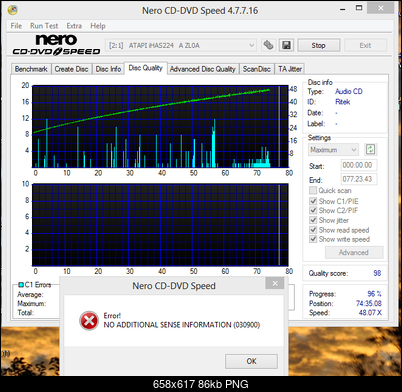Screen dimensions: 402x392
Task: Expand the Maximum speed dropdown
Action: [x=333, y=150]
